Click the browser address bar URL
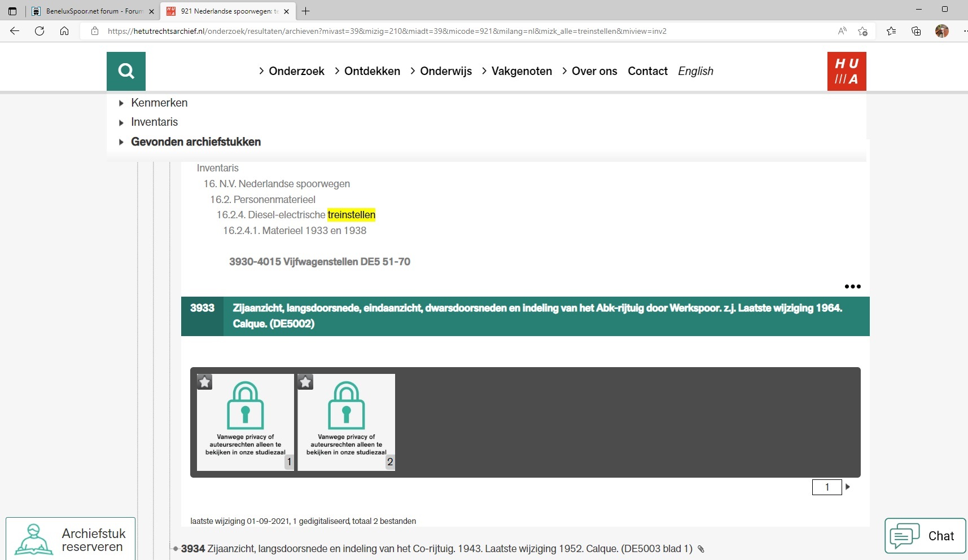Image resolution: width=968 pixels, height=560 pixels. 387,31
